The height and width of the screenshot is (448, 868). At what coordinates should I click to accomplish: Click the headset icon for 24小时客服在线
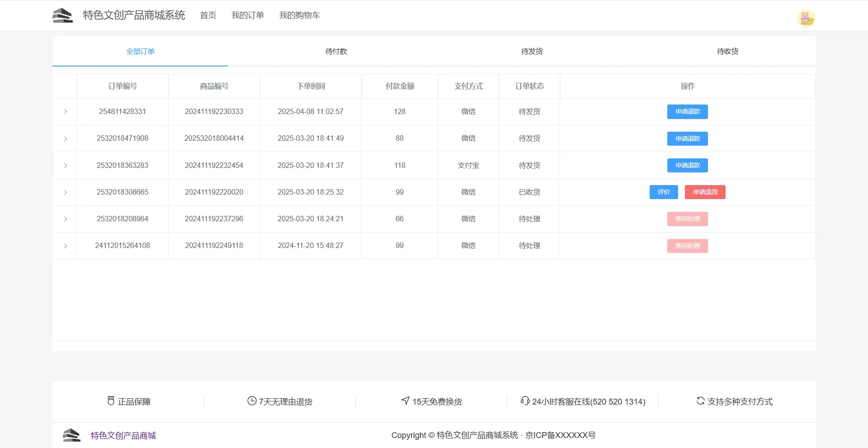click(525, 401)
